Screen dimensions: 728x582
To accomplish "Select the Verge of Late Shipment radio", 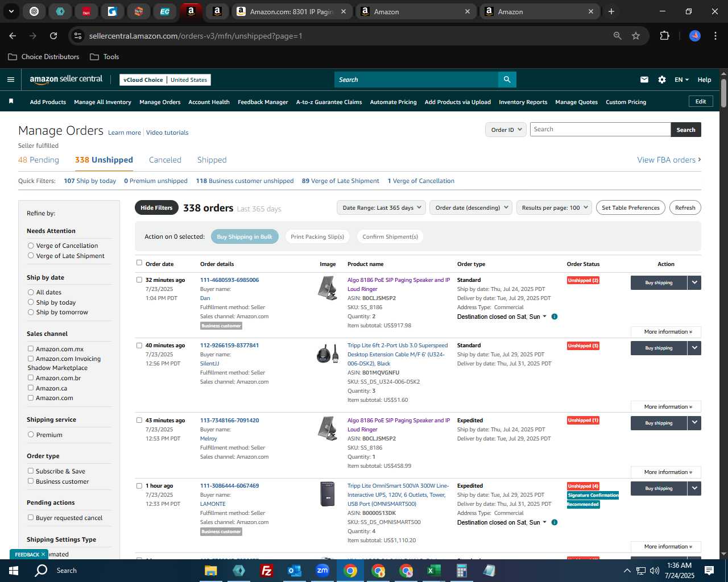I will click(x=31, y=256).
